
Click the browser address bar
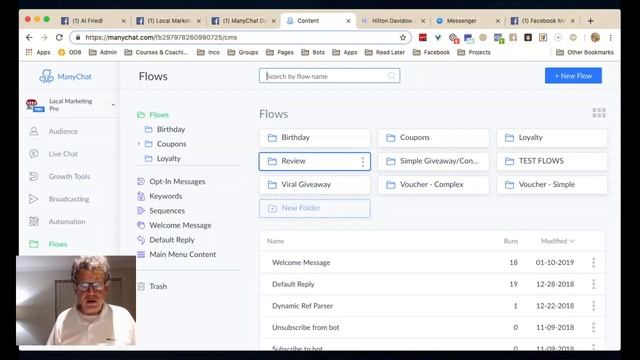coord(241,38)
